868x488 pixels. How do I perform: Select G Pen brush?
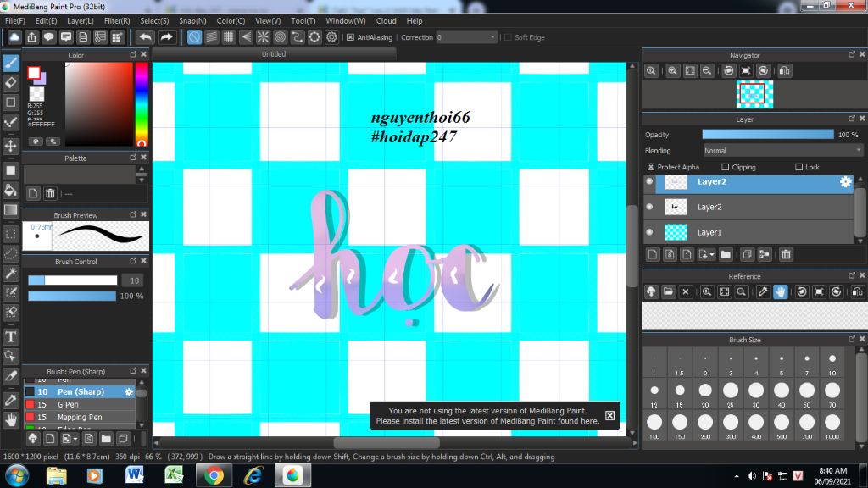point(79,404)
